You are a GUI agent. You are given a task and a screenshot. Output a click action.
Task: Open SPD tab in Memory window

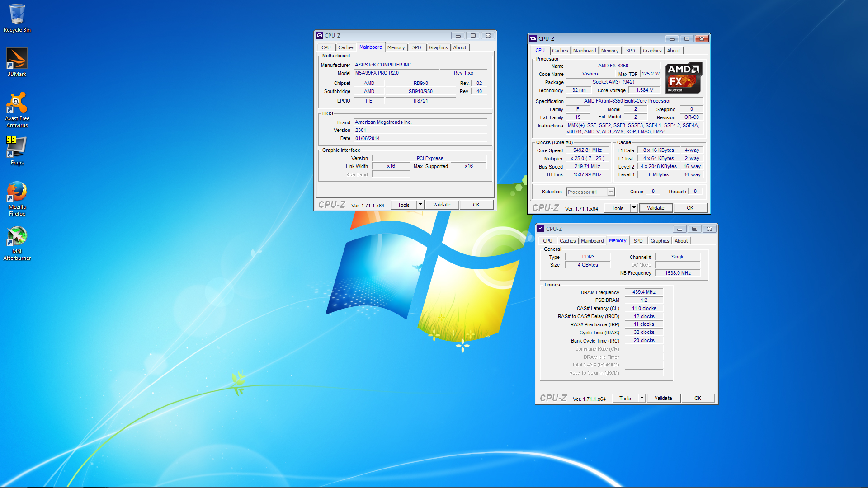click(x=638, y=241)
